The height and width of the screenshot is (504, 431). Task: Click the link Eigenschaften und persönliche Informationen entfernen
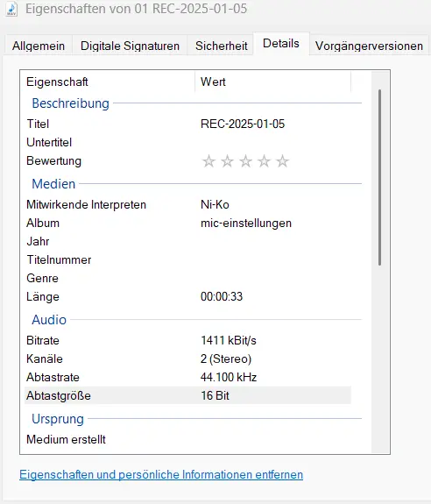coord(161,474)
